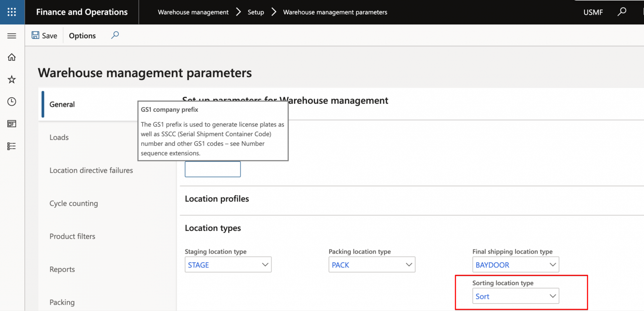Screen dimensions: 644x311
Task: View Recent items with the clock icon
Action: [12, 101]
